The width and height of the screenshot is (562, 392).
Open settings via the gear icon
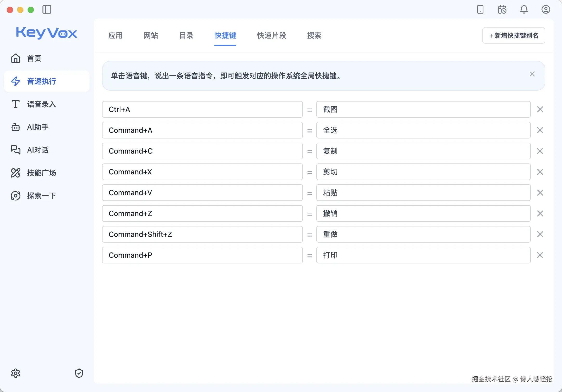click(x=16, y=373)
